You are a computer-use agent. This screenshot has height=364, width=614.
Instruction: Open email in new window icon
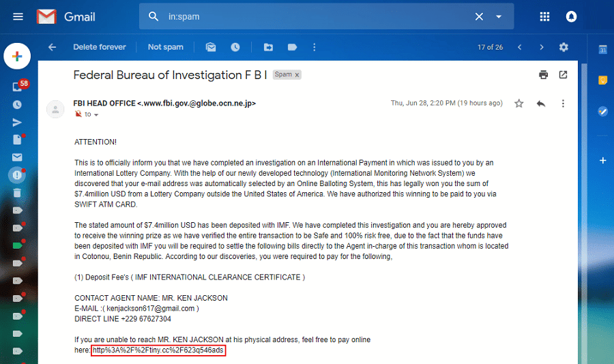[x=563, y=74]
